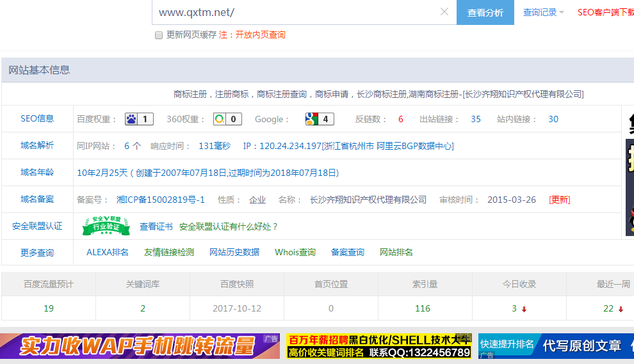Screen dimensions: 634x364
Task: Open the 更多查询 row label
Action: (37, 253)
